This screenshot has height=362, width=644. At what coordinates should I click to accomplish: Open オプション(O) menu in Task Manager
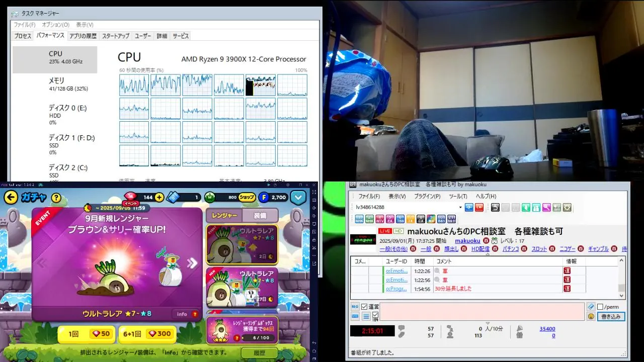coord(55,25)
